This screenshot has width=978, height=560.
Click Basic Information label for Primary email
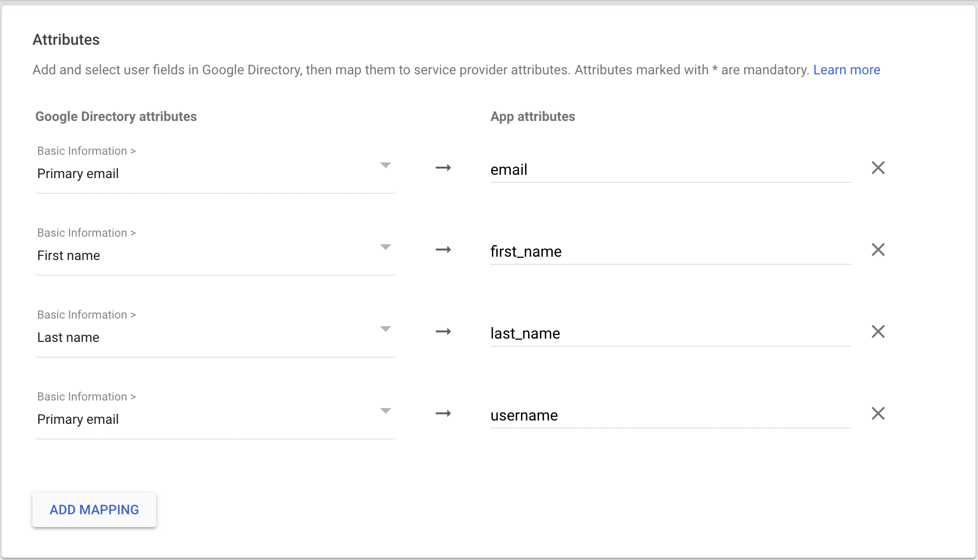86,150
